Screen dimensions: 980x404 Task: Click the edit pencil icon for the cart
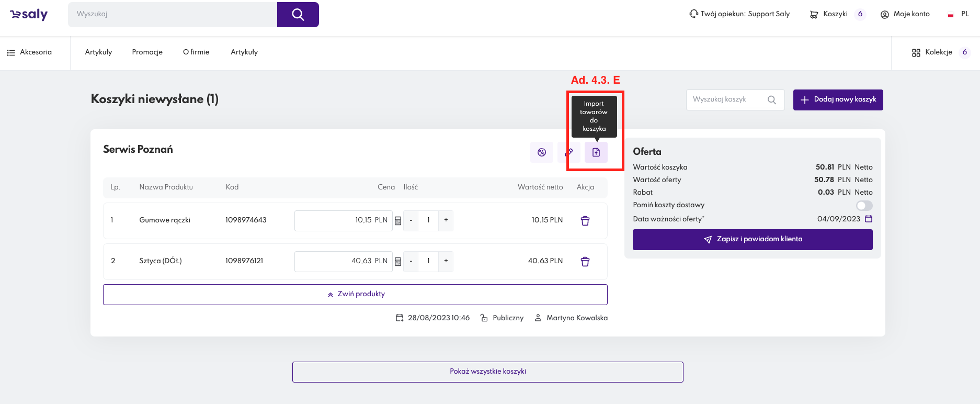tap(569, 152)
